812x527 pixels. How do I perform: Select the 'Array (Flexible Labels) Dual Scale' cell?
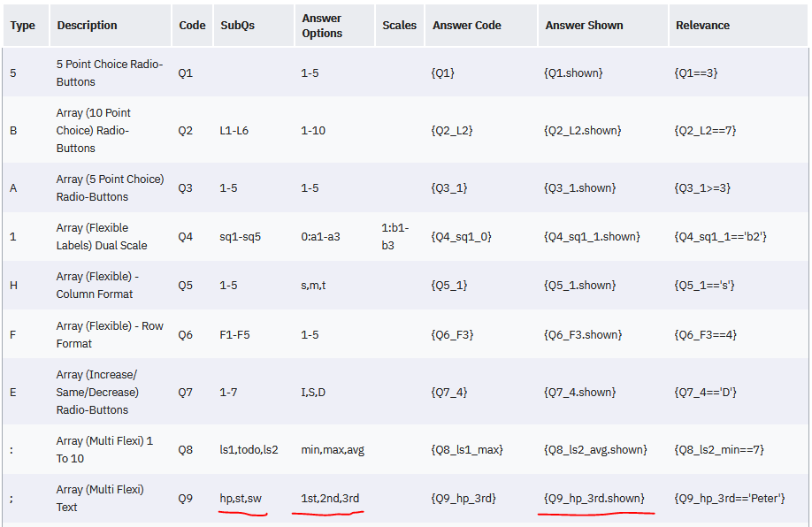point(102,236)
